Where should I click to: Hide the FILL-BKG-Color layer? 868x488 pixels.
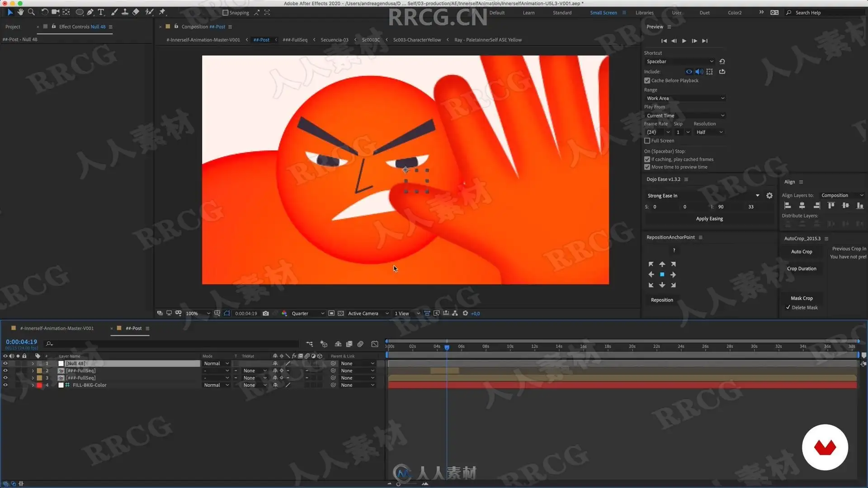[x=5, y=385]
